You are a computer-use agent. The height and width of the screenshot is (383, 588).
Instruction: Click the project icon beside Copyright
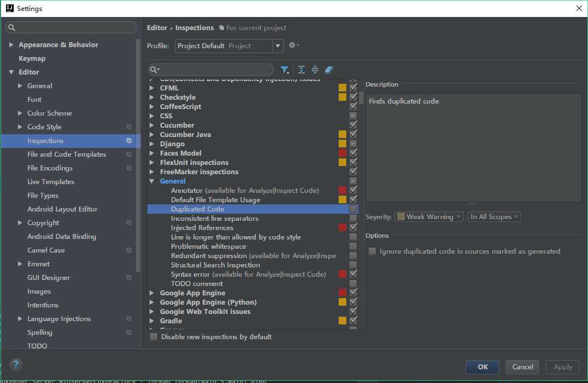pos(129,223)
